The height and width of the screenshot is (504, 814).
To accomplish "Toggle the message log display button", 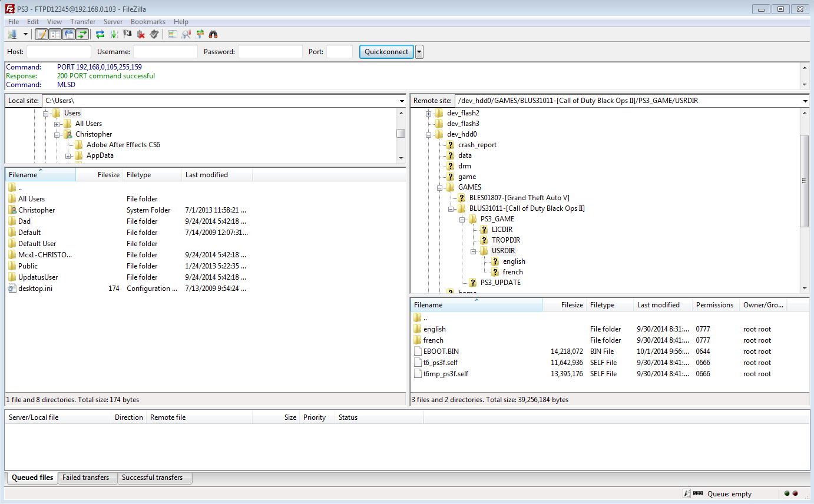I will tap(42, 34).
